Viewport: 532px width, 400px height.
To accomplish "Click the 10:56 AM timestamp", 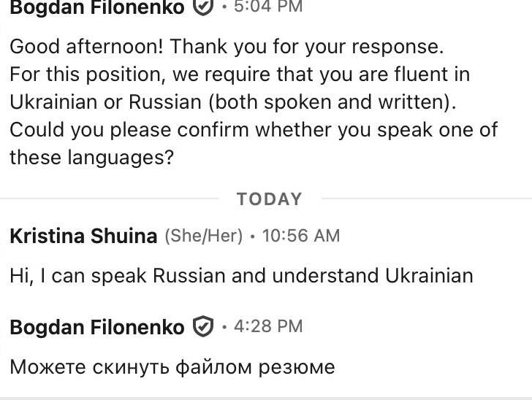I will (x=300, y=236).
